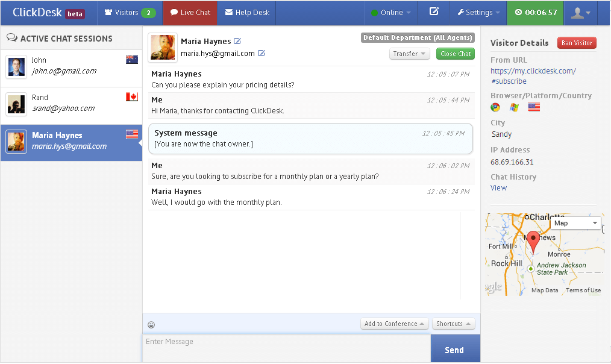View the chat history link
Image resolution: width=611 pixels, height=364 pixels.
point(498,188)
